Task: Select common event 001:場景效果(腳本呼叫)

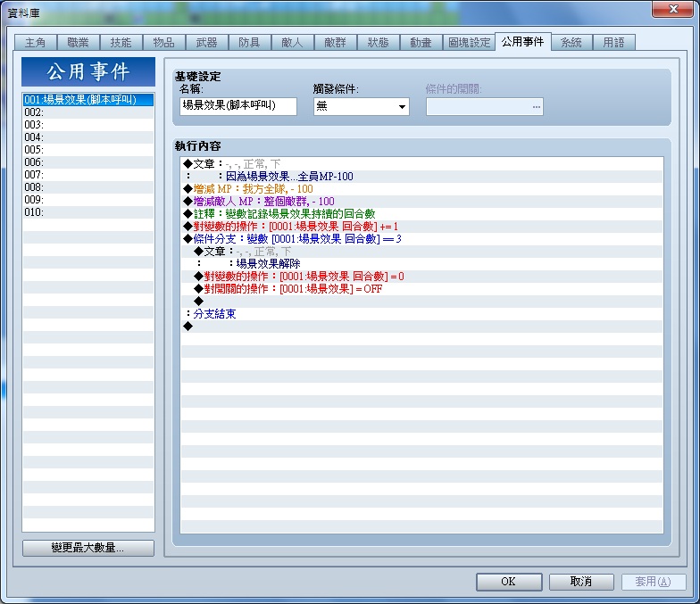Action: tap(87, 100)
